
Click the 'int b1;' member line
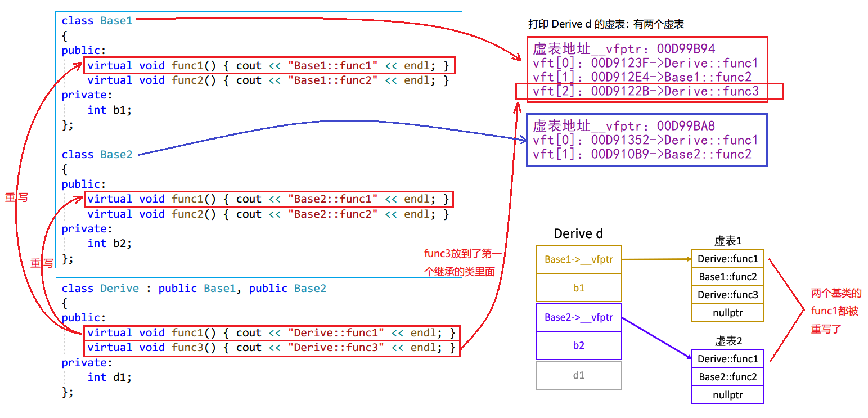[110, 110]
